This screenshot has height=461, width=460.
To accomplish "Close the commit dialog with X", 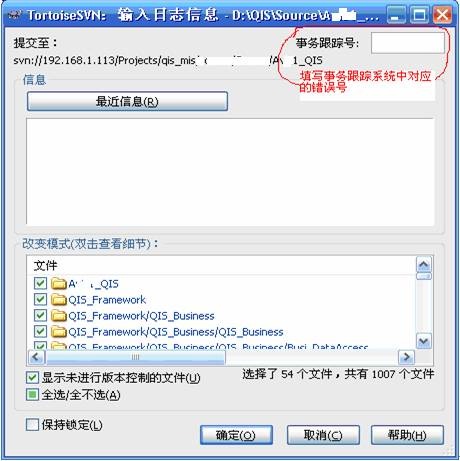I will 442,15.
